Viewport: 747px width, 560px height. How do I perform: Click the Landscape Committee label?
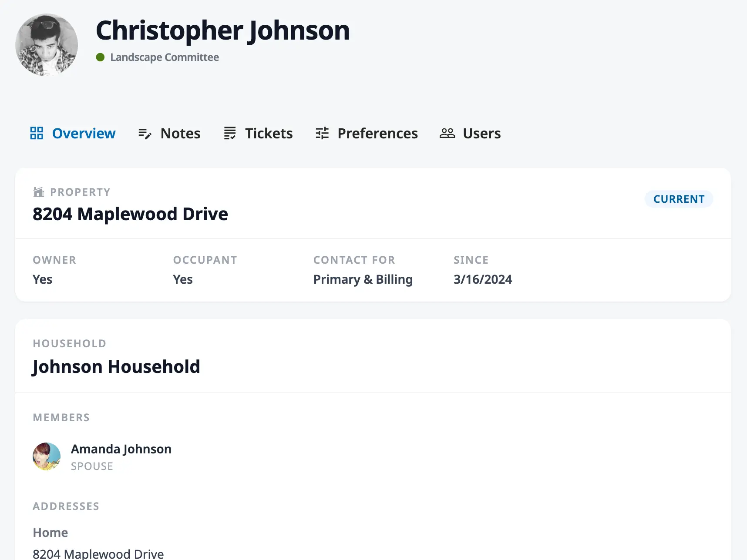click(165, 57)
